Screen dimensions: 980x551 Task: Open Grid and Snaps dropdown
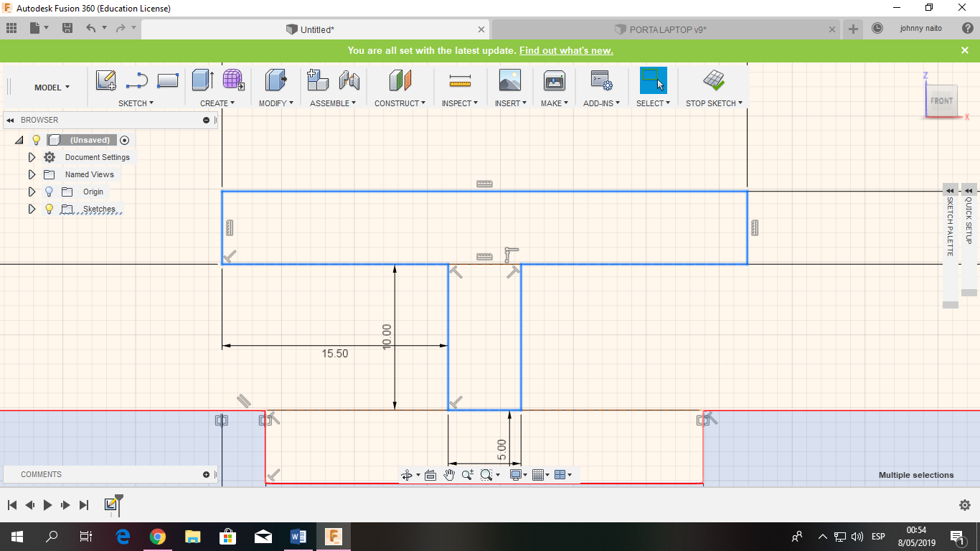pos(541,475)
